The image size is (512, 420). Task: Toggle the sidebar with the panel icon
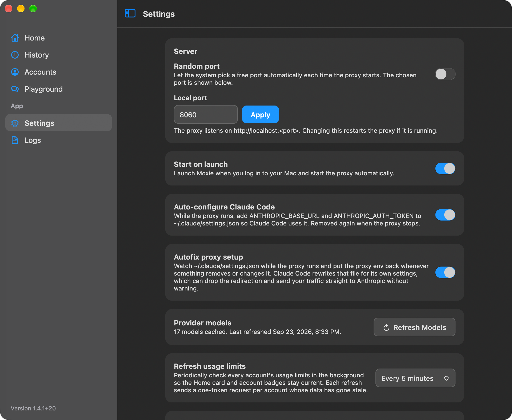click(x=130, y=14)
